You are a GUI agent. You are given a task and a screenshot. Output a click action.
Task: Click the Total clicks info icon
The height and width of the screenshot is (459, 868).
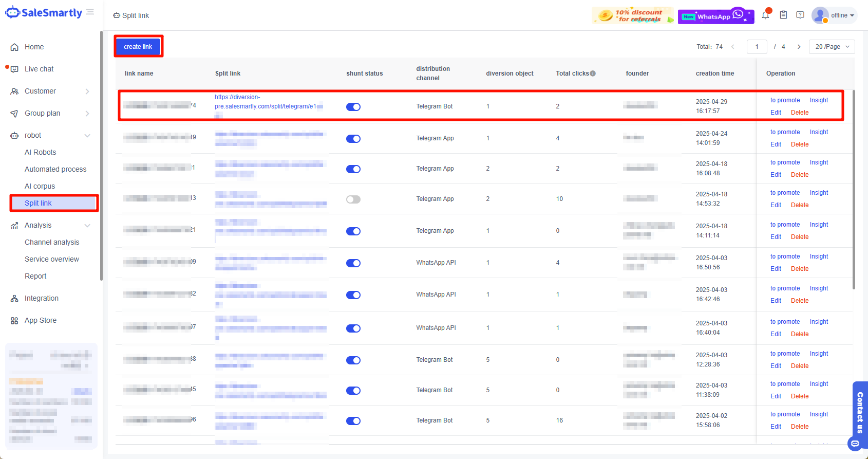[593, 74]
